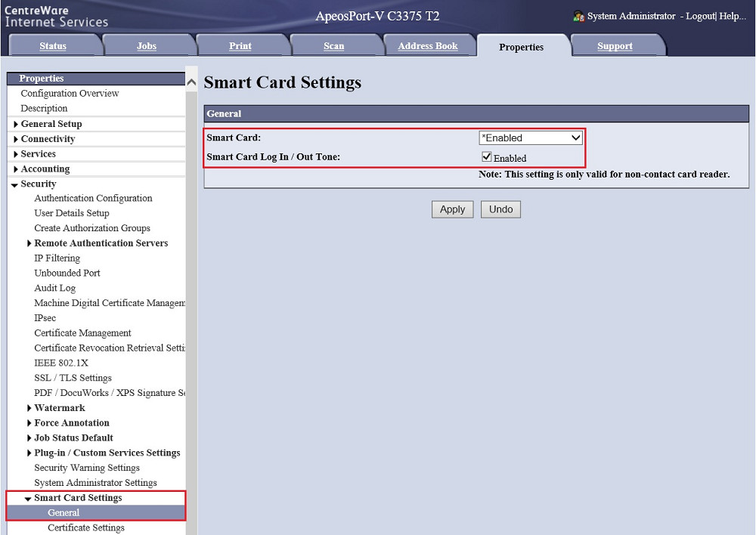Collapse the Smart Card Settings node
The image size is (756, 535).
(x=28, y=499)
